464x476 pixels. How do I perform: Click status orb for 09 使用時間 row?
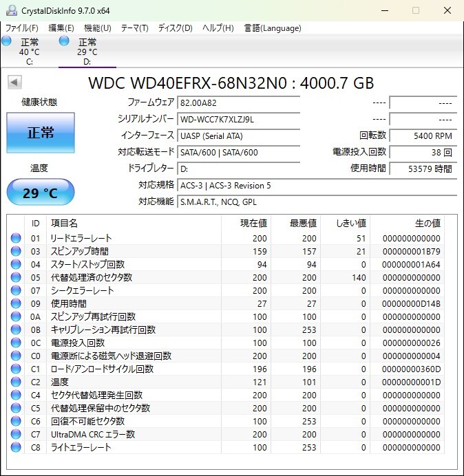click(x=16, y=303)
